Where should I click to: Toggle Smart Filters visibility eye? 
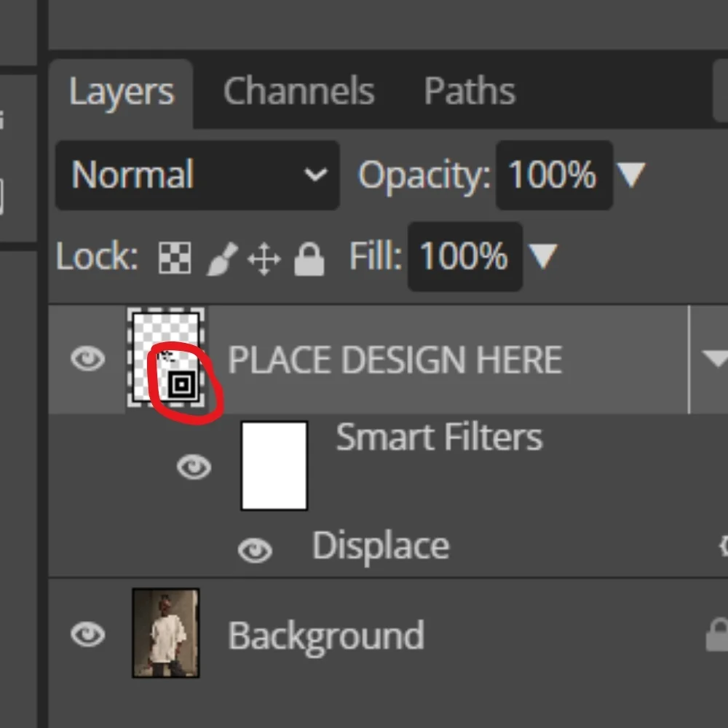click(194, 467)
